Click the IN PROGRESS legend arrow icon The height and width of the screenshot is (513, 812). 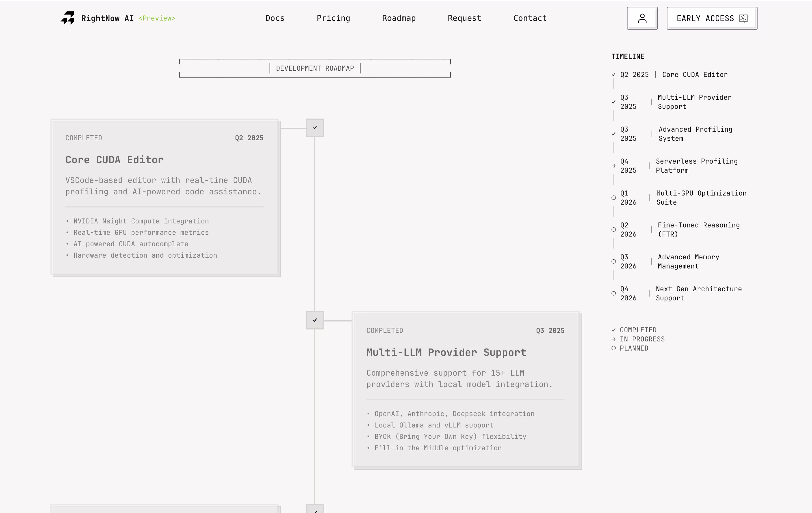(614, 339)
